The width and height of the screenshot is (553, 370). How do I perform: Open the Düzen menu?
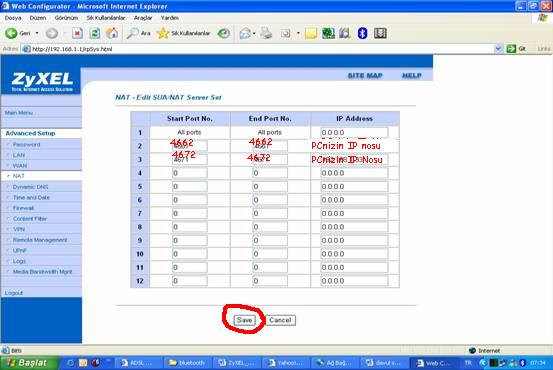tap(38, 18)
